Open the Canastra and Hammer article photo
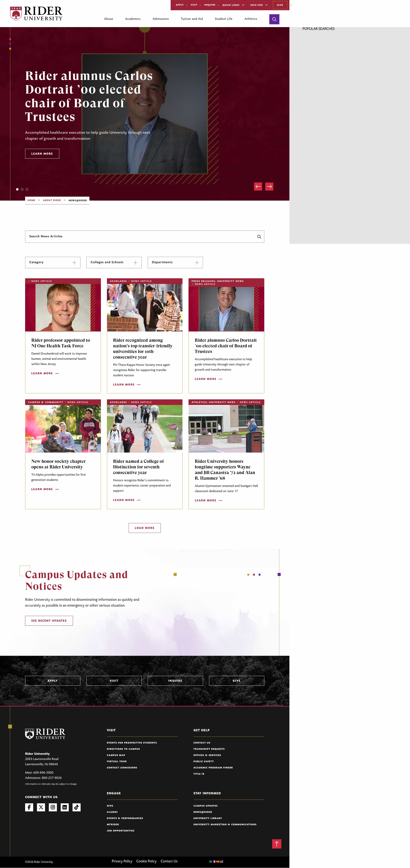Screen dimensions: 410x868 pos(226,429)
